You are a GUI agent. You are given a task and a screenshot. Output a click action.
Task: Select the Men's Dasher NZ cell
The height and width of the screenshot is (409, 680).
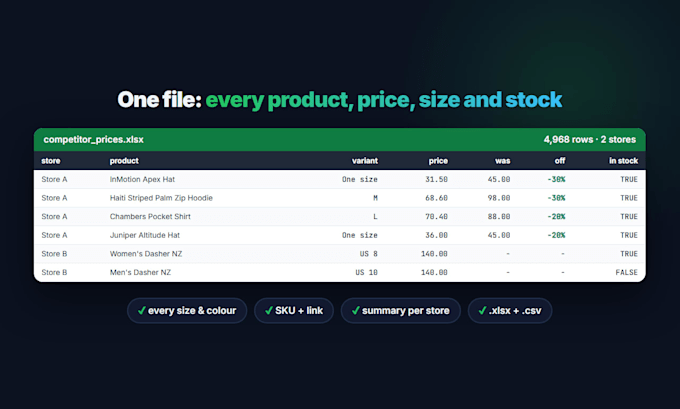(x=140, y=273)
